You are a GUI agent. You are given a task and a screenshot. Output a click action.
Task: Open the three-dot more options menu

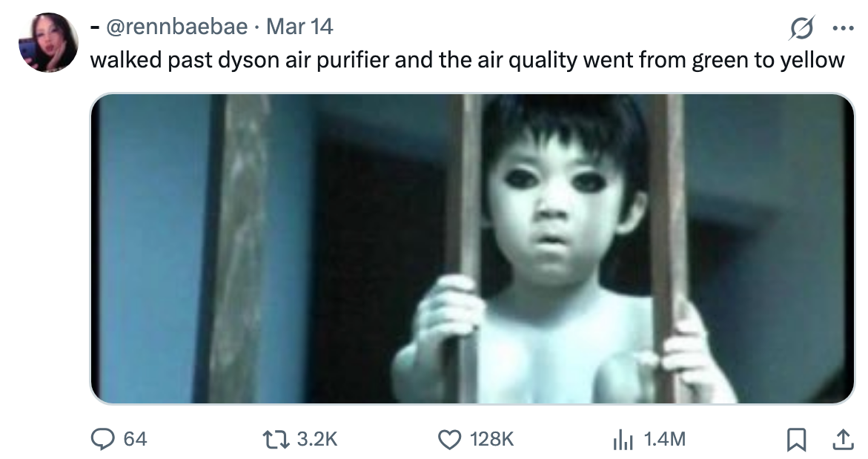pyautogui.click(x=843, y=27)
